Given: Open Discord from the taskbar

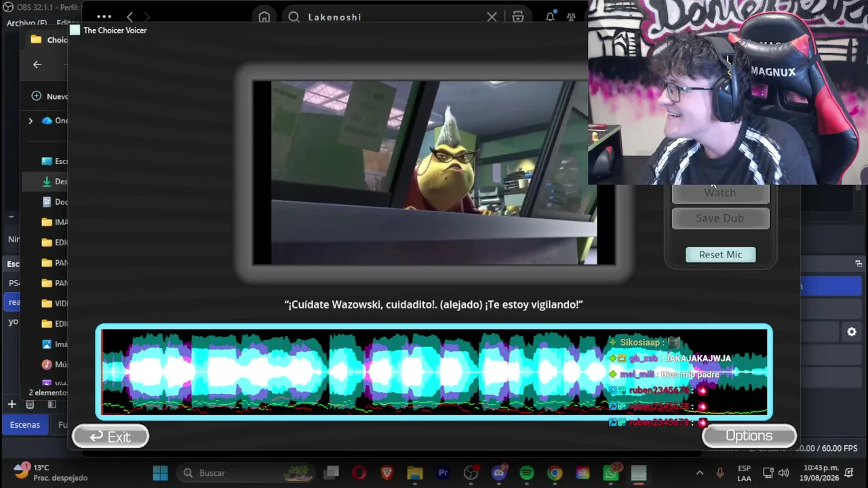Looking at the screenshot, I should coord(499,473).
